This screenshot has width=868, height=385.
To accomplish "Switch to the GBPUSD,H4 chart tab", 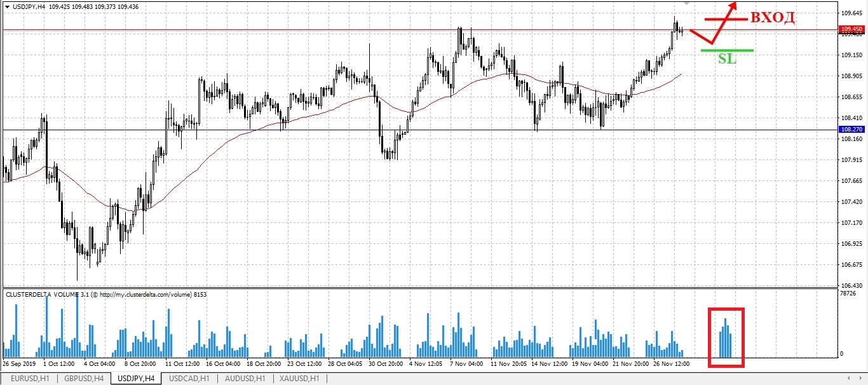I will click(83, 379).
